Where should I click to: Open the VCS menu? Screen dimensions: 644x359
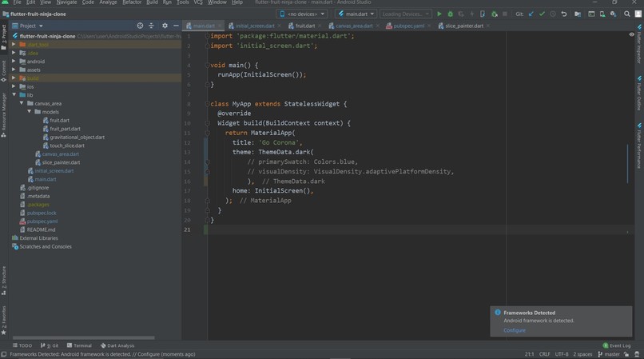tap(198, 2)
